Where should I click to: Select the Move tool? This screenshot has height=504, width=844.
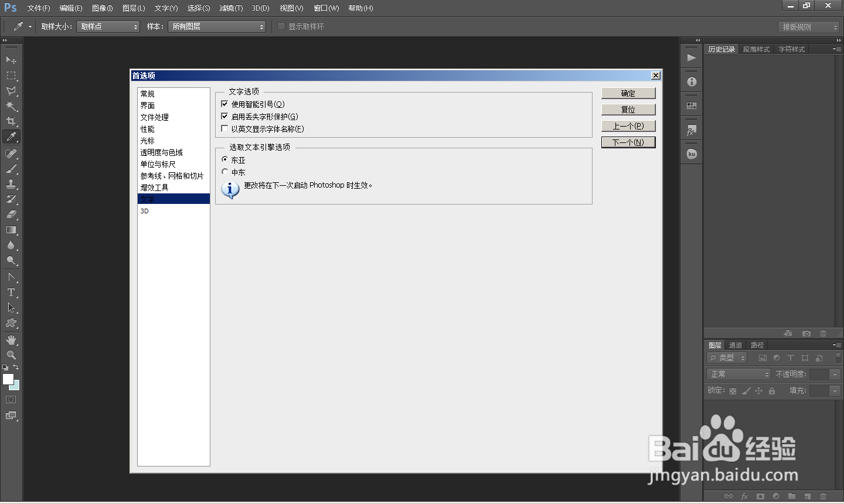pyautogui.click(x=11, y=60)
